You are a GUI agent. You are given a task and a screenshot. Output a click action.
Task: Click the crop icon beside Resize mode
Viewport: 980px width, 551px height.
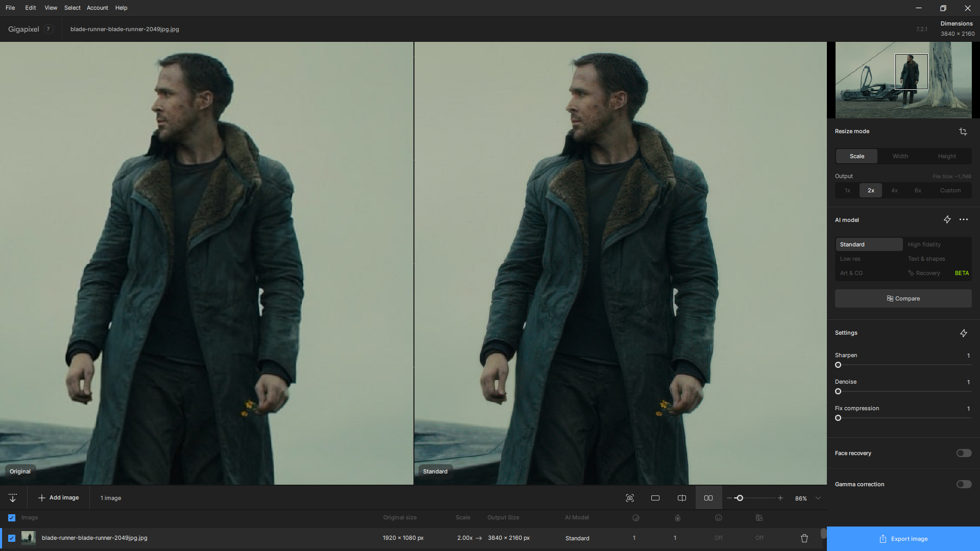[963, 132]
